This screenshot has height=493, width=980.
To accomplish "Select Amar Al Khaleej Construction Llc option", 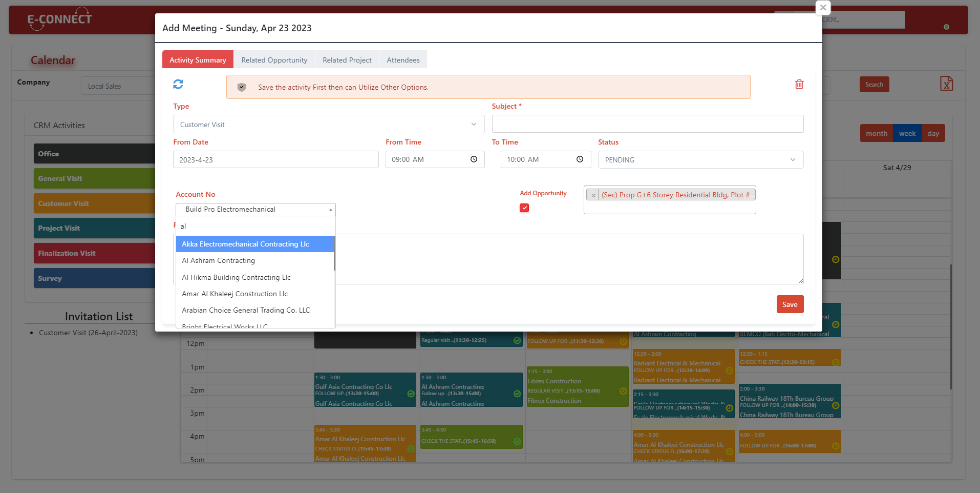I will [x=255, y=294].
